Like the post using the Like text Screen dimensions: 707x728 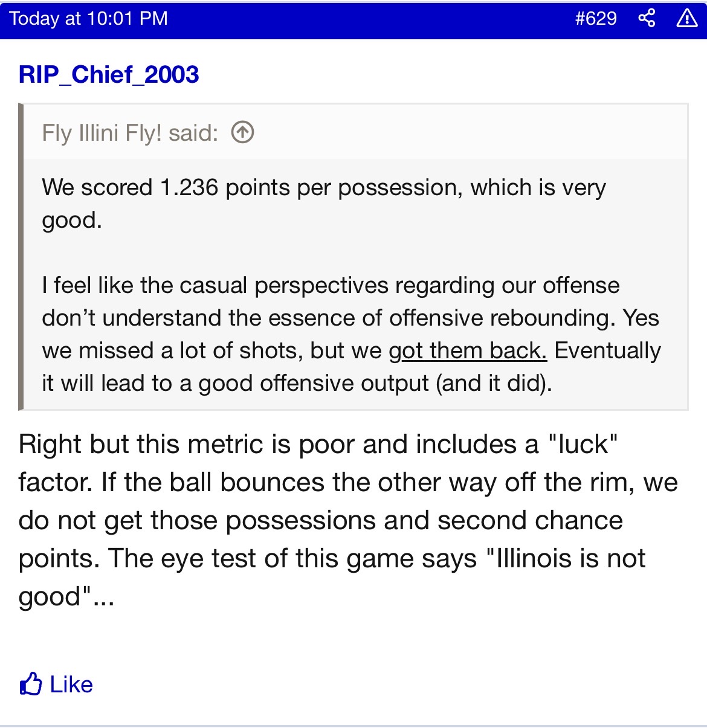point(71,684)
